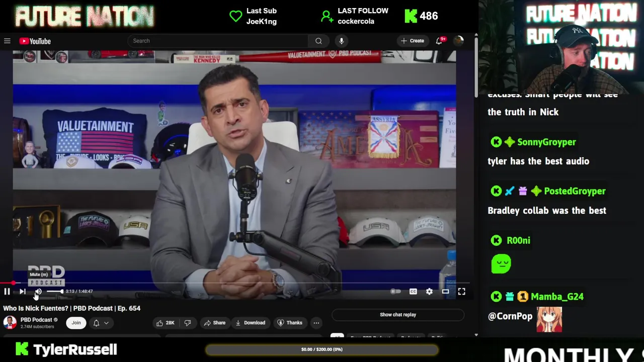Send a Thanks to the creator
The height and width of the screenshot is (362, 644).
(x=290, y=323)
